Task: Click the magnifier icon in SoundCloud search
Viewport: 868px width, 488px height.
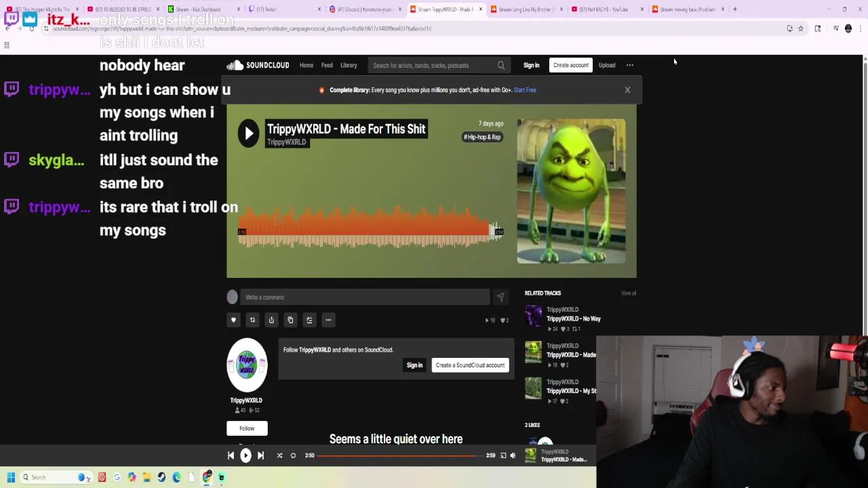Action: 501,65
